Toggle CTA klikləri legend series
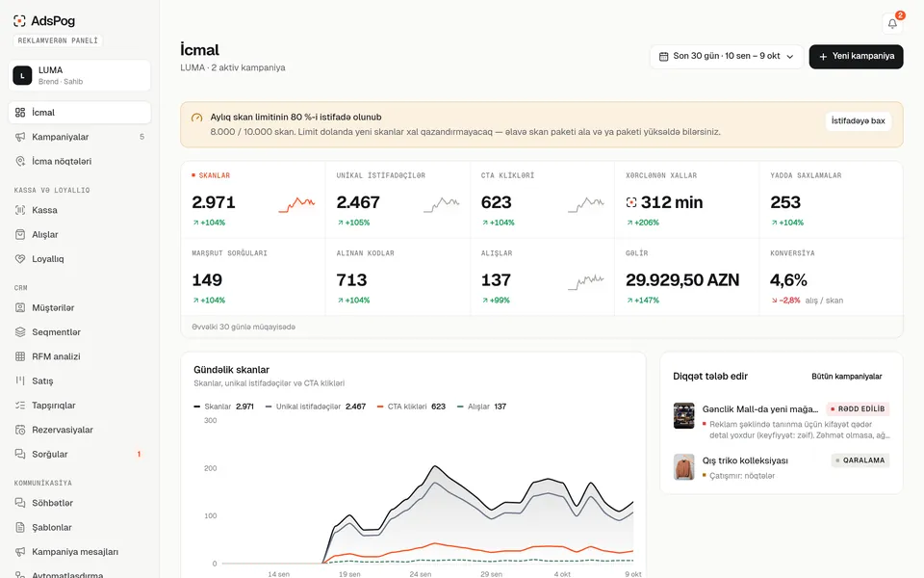This screenshot has height=578, width=924. click(411, 407)
